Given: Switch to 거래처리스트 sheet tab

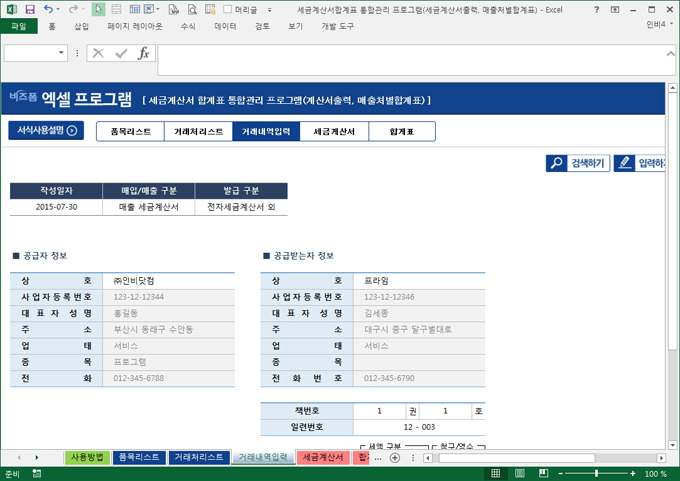Looking at the screenshot, I should coord(199,457).
